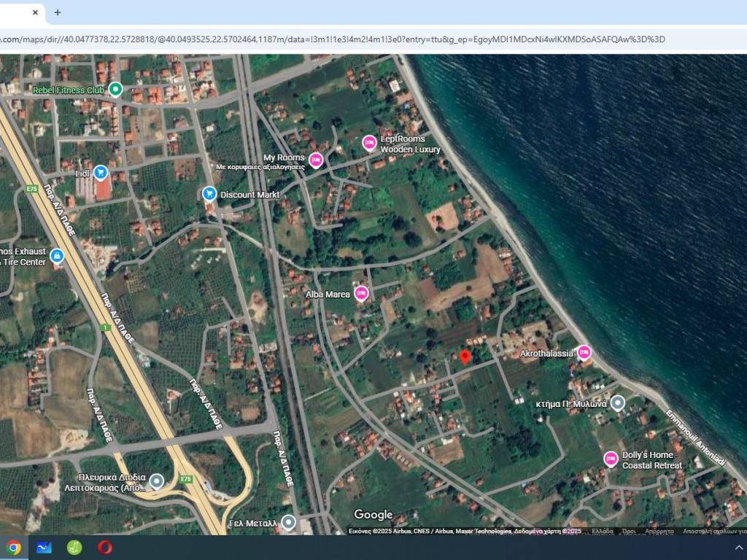Open the κτήμα Π. Μυλωνά place marker
Viewport: 747px width, 560px height.
(x=617, y=403)
